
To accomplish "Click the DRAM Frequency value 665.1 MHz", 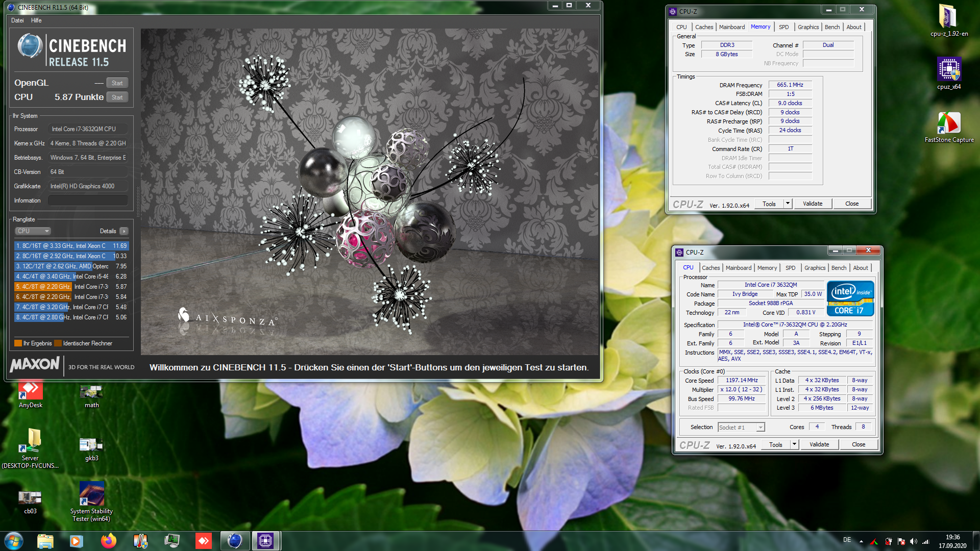I will (790, 85).
